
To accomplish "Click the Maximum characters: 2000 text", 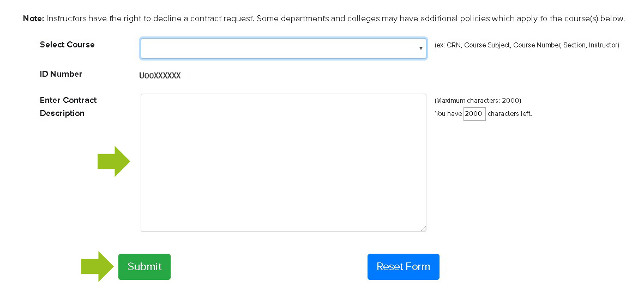I will 478,101.
